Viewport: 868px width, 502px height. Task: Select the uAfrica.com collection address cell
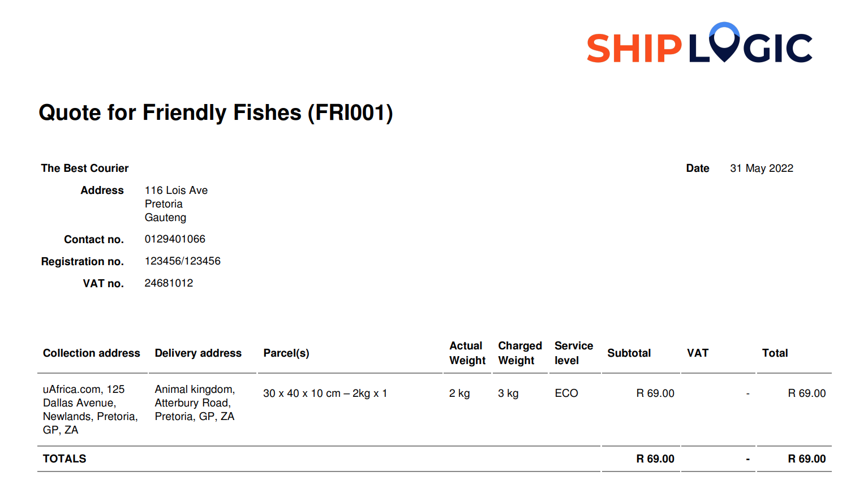91,409
